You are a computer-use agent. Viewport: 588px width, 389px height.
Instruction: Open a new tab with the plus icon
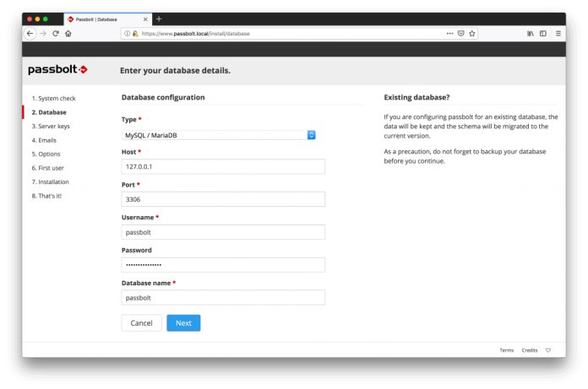tap(159, 19)
